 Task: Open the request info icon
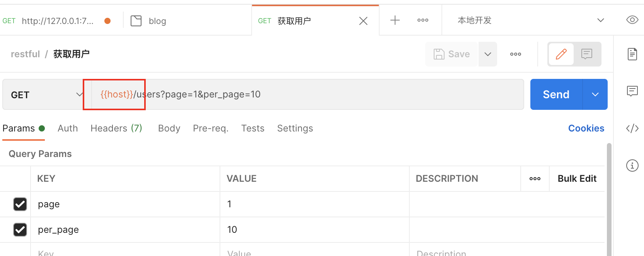coord(632,166)
